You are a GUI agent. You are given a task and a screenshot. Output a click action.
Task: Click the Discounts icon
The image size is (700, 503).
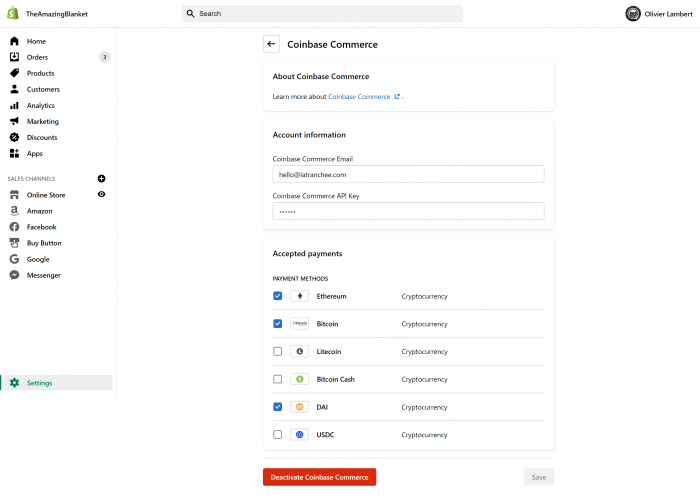click(x=14, y=137)
